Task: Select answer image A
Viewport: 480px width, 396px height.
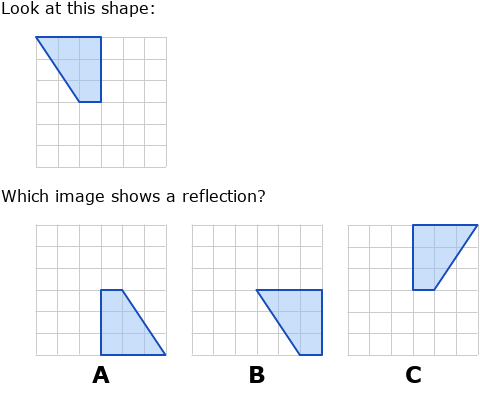Action: click(x=101, y=290)
